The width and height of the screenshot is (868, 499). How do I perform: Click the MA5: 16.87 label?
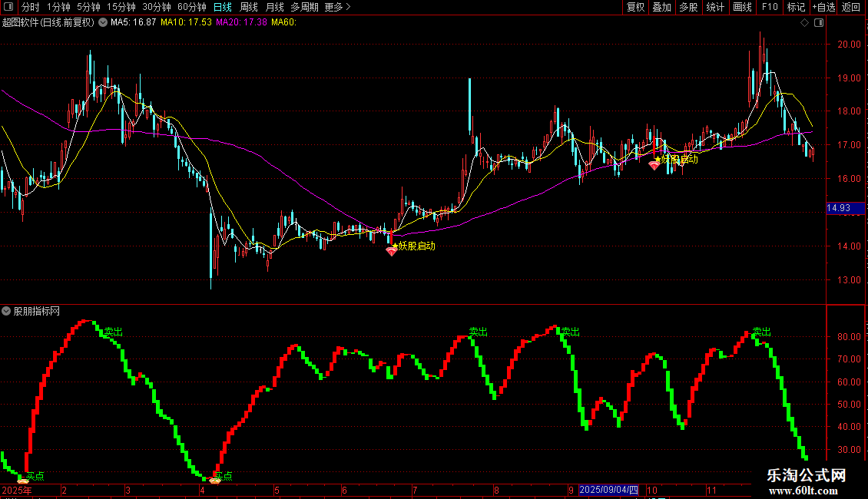point(134,23)
